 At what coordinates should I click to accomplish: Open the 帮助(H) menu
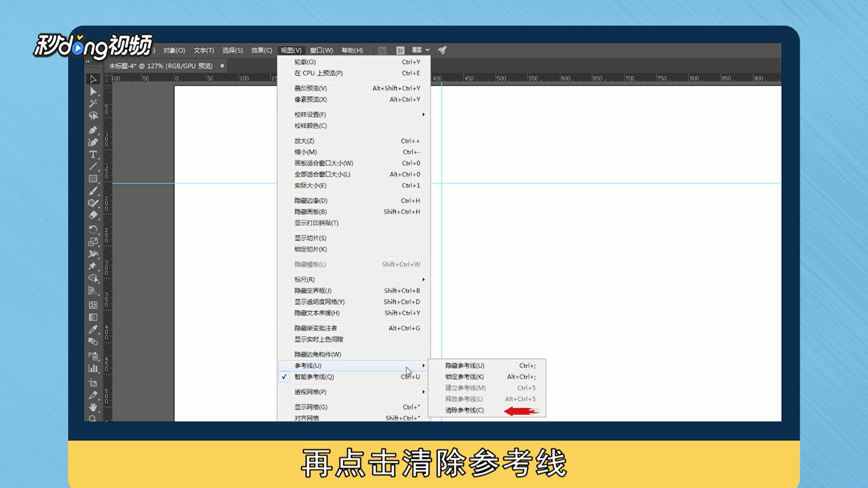coord(352,50)
